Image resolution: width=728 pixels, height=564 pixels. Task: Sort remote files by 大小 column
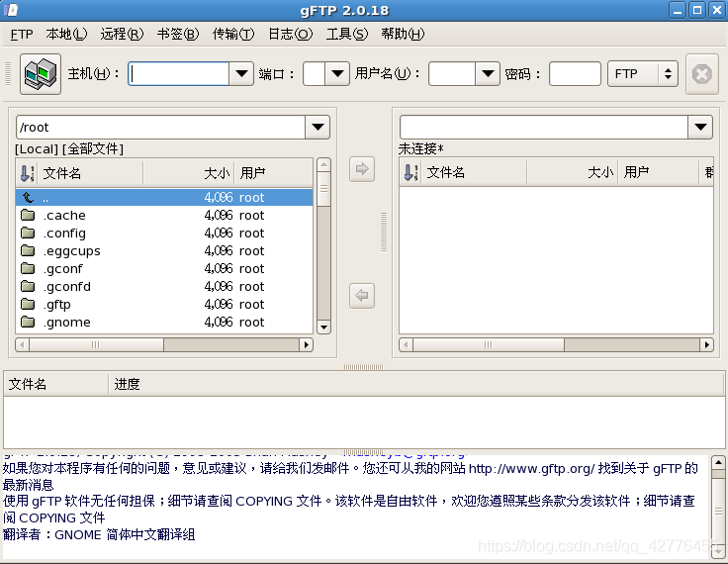tap(572, 172)
